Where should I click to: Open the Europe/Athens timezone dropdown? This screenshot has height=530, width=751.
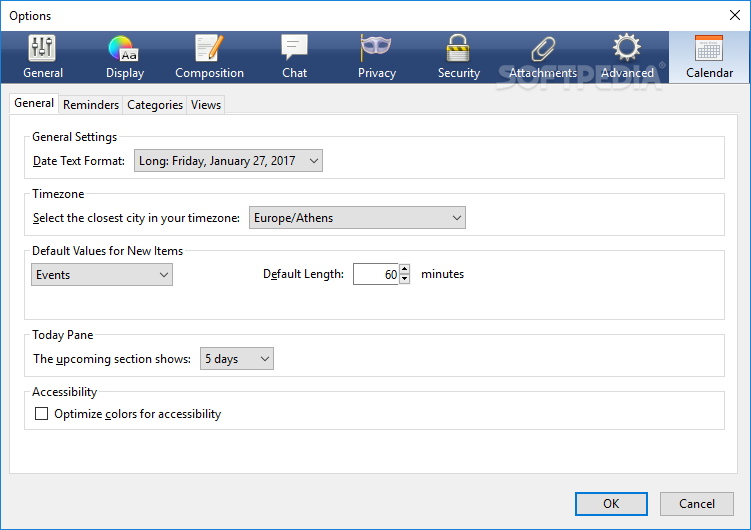(357, 218)
